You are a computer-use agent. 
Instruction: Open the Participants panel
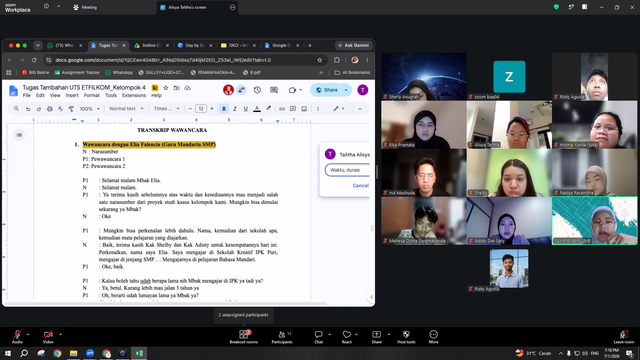pos(282,337)
